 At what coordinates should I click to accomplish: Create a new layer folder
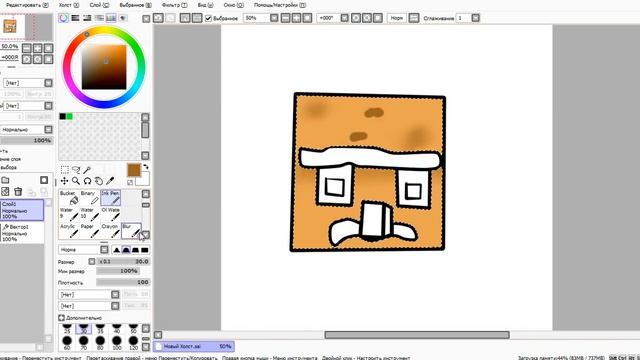click(x=5, y=180)
